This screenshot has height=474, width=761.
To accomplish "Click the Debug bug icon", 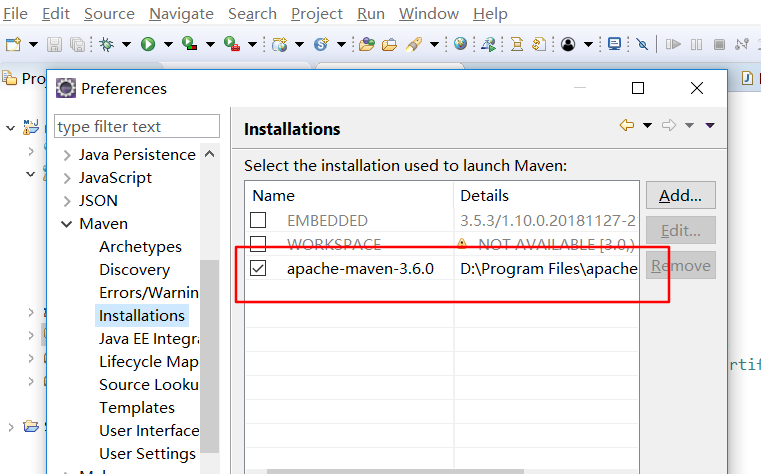I will 106,45.
